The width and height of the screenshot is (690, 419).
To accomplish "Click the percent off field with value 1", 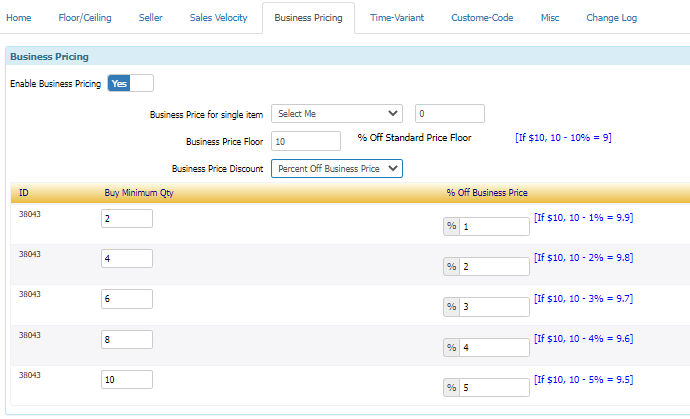I will [x=494, y=227].
